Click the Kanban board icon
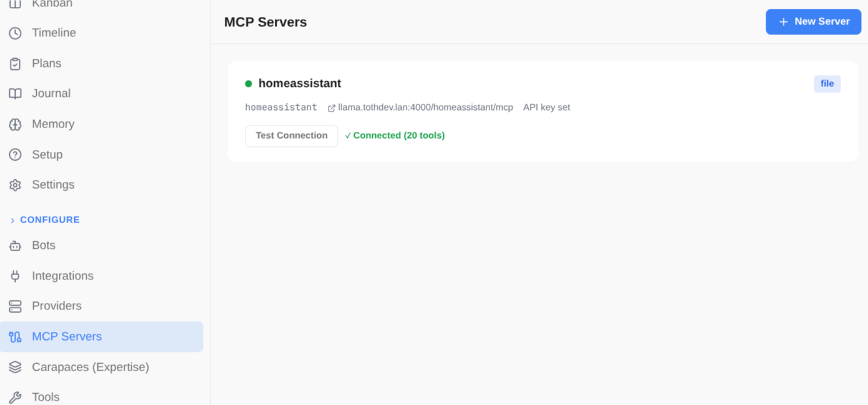This screenshot has width=868, height=405. coord(14,4)
